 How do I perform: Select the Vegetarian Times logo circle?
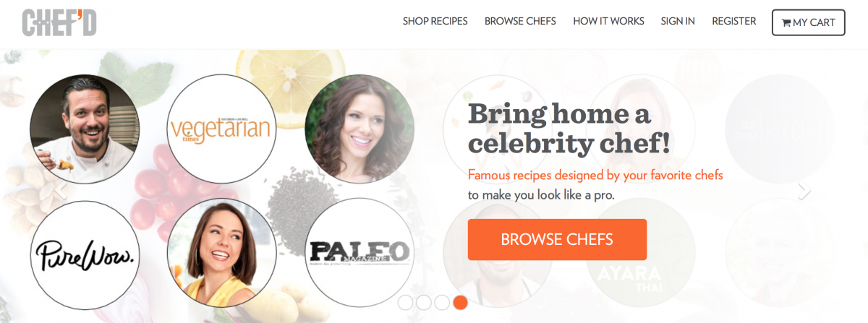221,129
